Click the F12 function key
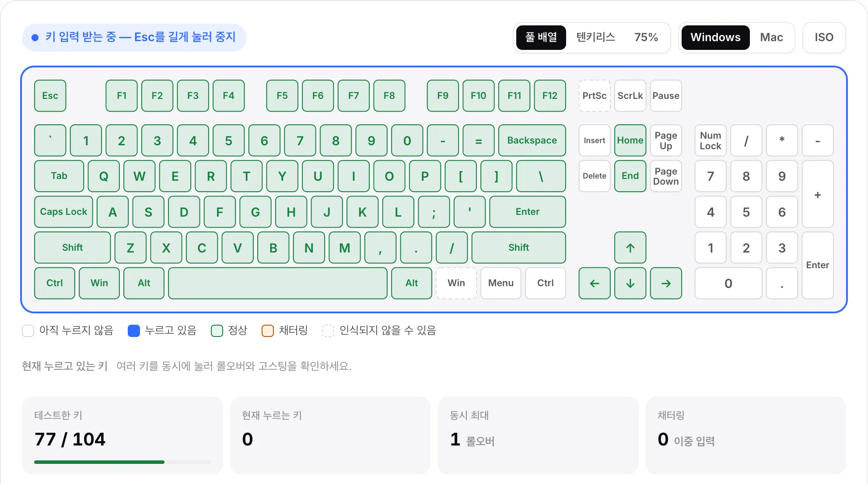 tap(549, 95)
